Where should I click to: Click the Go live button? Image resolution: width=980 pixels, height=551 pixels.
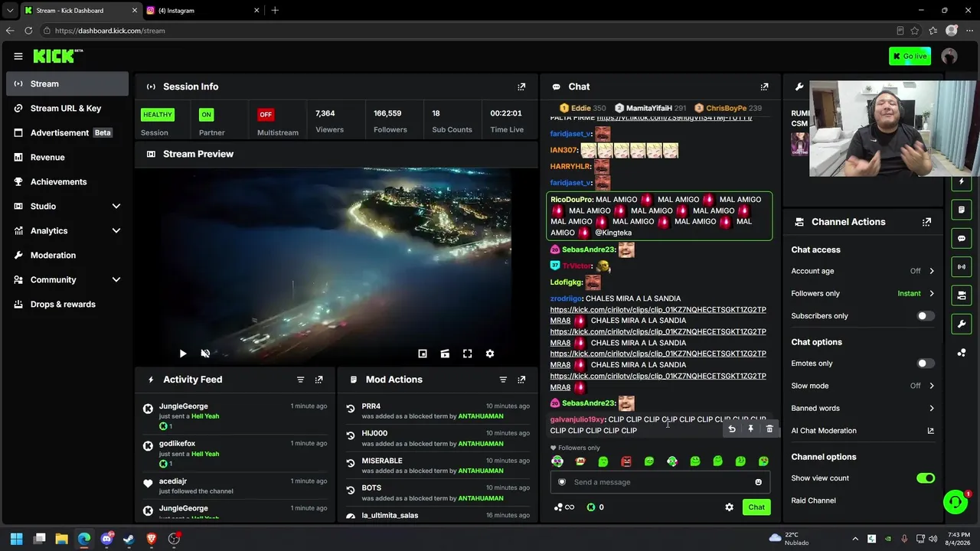[910, 56]
